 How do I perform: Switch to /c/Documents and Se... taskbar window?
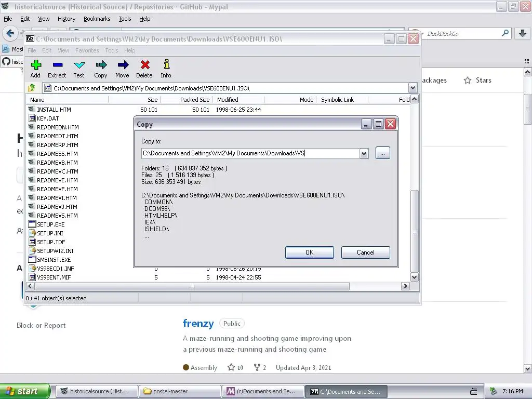tap(262, 391)
